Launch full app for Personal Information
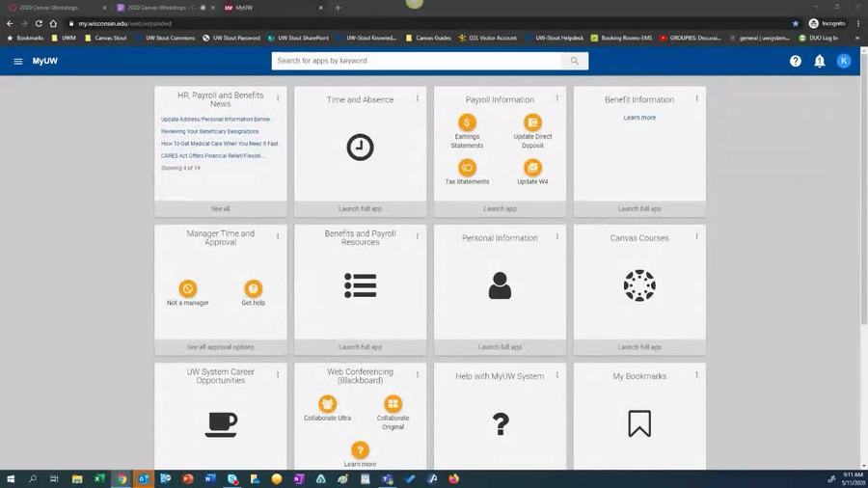This screenshot has height=488, width=868. tap(500, 347)
